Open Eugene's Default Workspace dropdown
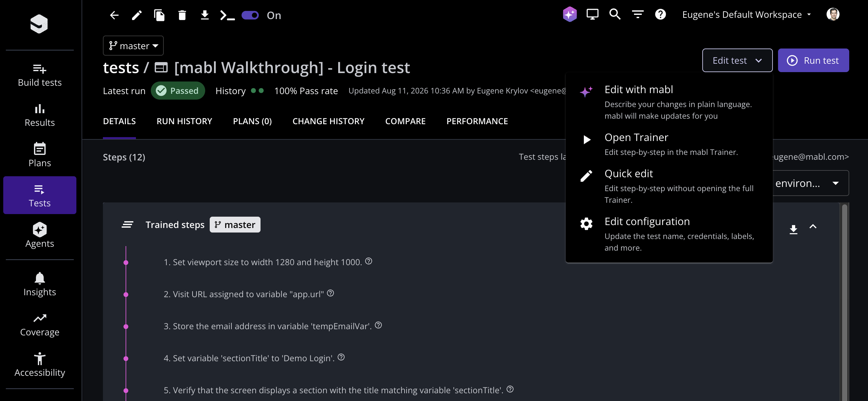The image size is (868, 401). click(746, 15)
